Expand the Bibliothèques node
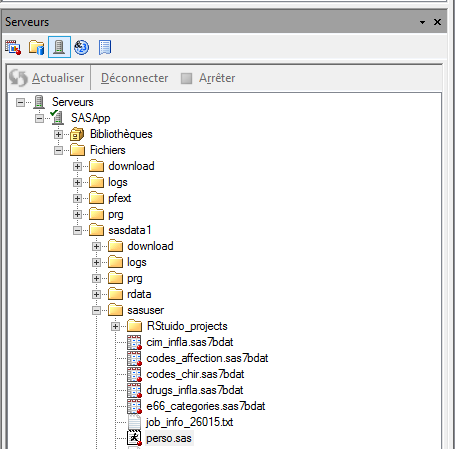 tap(58, 134)
